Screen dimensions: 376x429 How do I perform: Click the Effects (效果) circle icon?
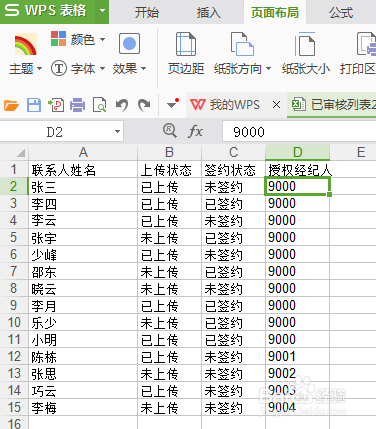tap(129, 43)
